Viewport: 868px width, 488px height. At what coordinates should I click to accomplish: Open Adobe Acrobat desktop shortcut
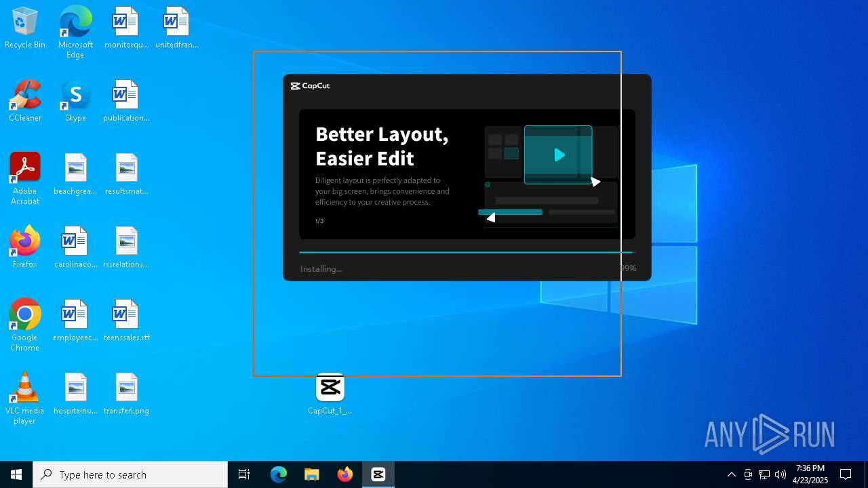[25, 179]
